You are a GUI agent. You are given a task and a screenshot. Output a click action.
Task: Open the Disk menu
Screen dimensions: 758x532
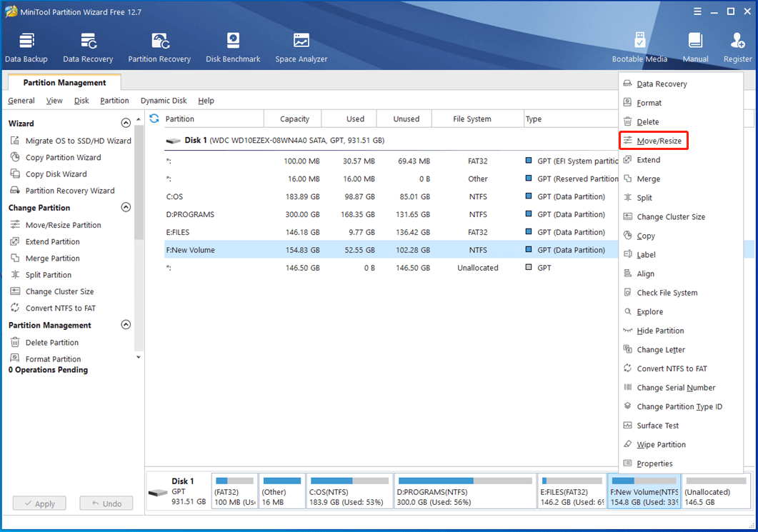[x=81, y=101]
